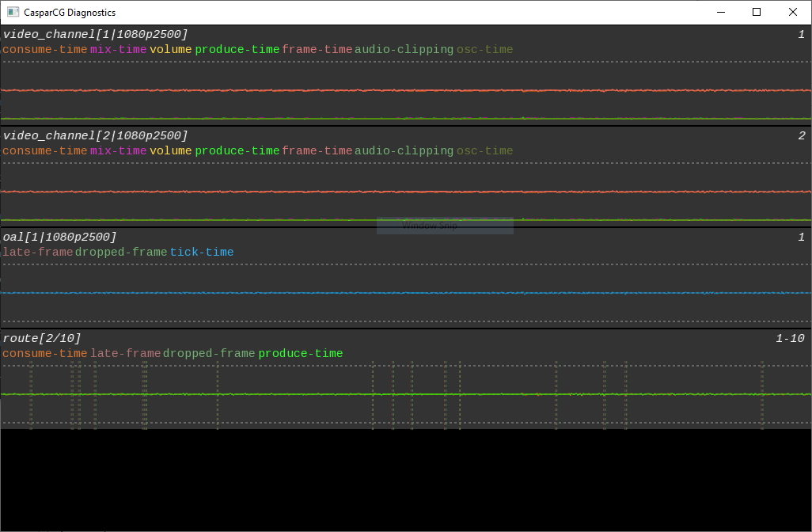Image resolution: width=812 pixels, height=532 pixels.
Task: Click consume-time label in the route graph
Action: tap(45, 353)
